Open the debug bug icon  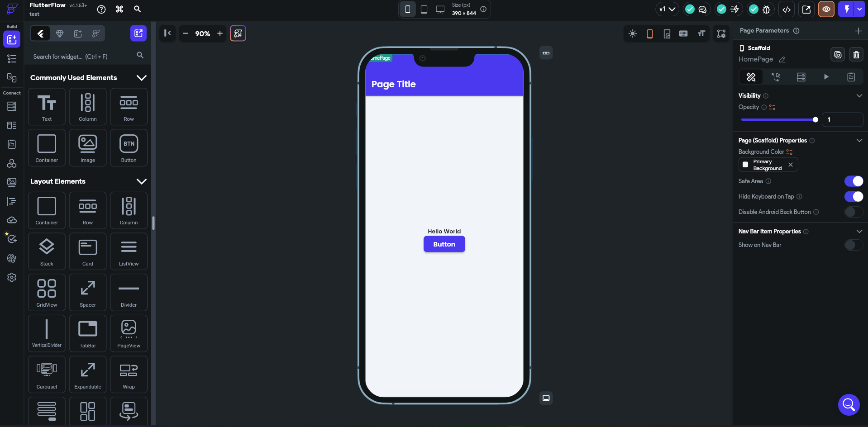[x=766, y=9]
